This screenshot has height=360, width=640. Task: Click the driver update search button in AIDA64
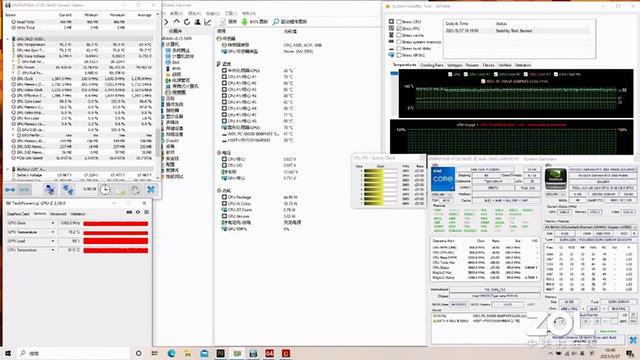290,22
